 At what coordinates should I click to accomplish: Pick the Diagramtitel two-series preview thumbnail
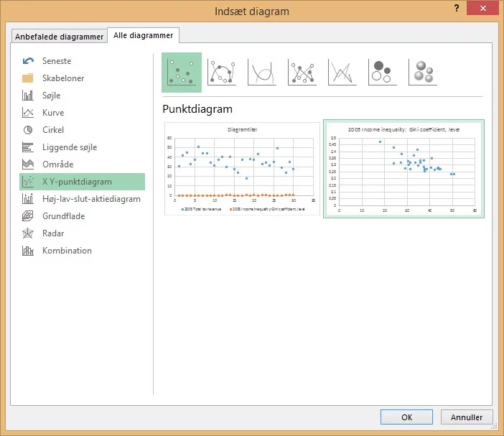pos(242,169)
